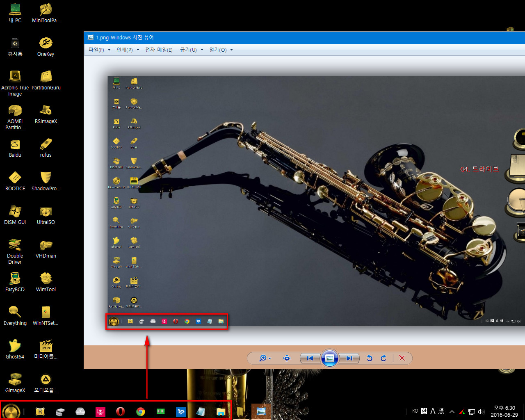Select the Baidu desktop icon
This screenshot has width=525, height=420.
click(x=15, y=147)
